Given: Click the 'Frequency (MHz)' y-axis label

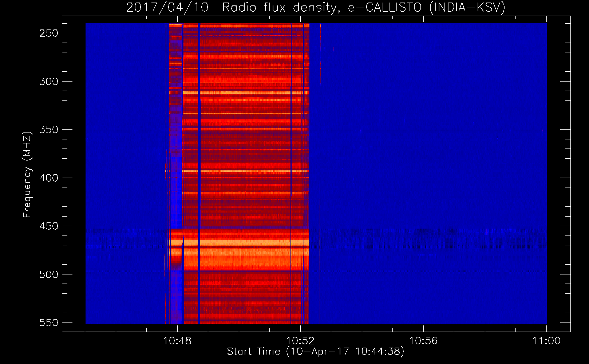Looking at the screenshot, I should coord(27,175).
